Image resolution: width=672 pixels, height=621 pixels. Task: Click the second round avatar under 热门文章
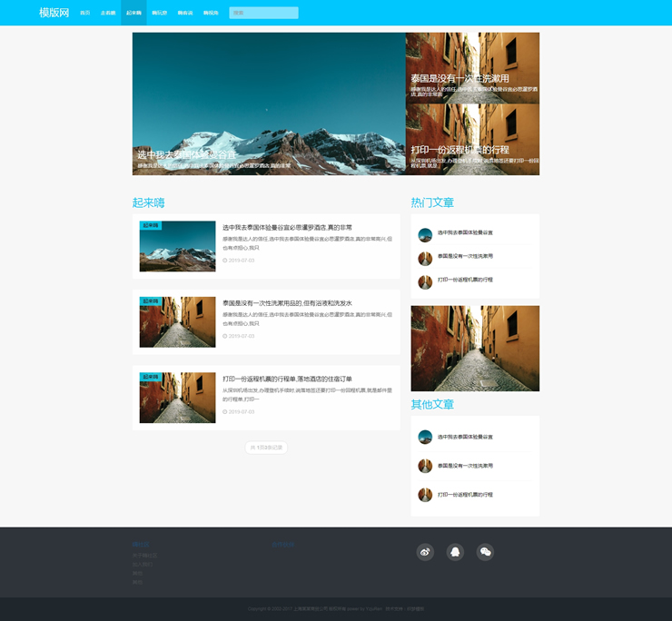425,258
